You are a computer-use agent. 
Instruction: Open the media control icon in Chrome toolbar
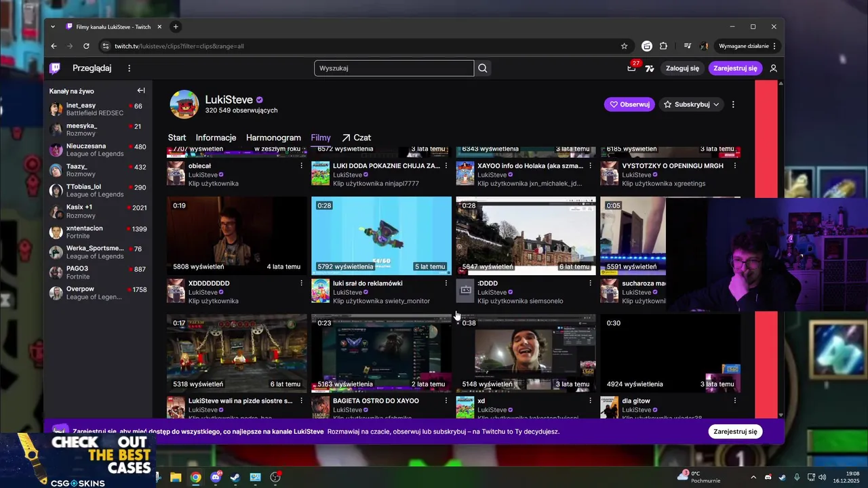[x=687, y=46]
